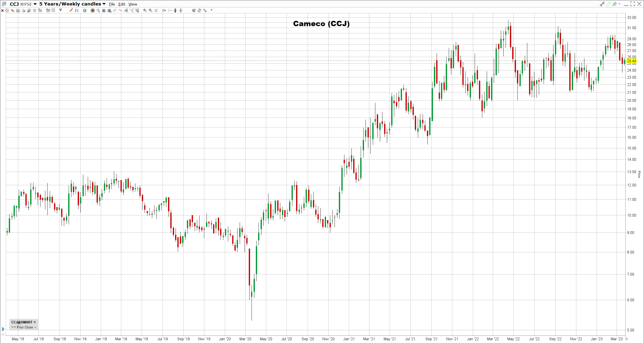This screenshot has width=644, height=343.
Task: Open the gray triangle dropdown in toolbar
Action: point(60,10)
